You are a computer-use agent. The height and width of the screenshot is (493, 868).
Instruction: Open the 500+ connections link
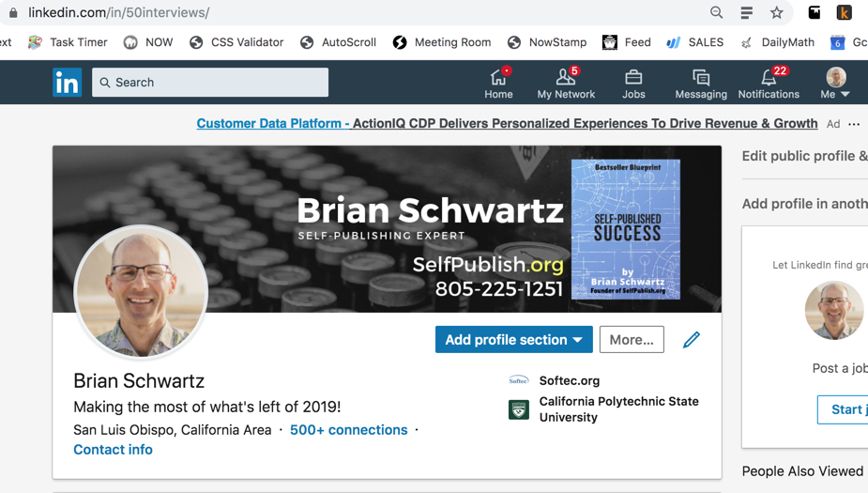pyautogui.click(x=349, y=430)
